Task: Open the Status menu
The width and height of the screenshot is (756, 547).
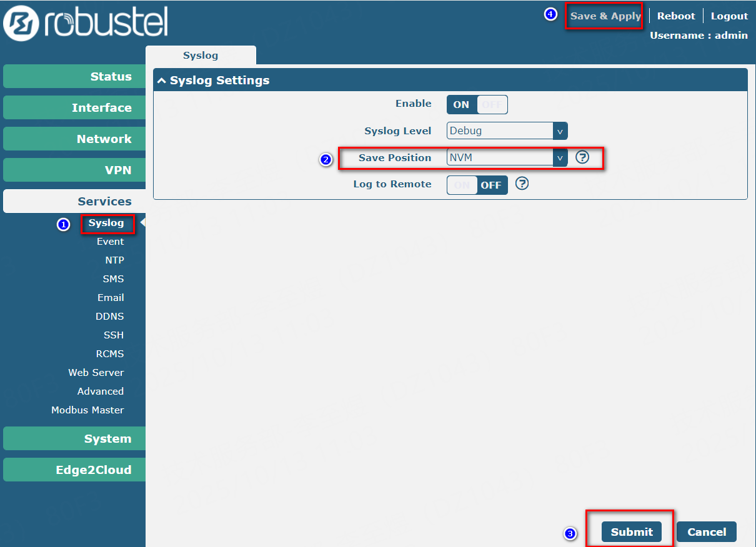Action: pyautogui.click(x=75, y=77)
